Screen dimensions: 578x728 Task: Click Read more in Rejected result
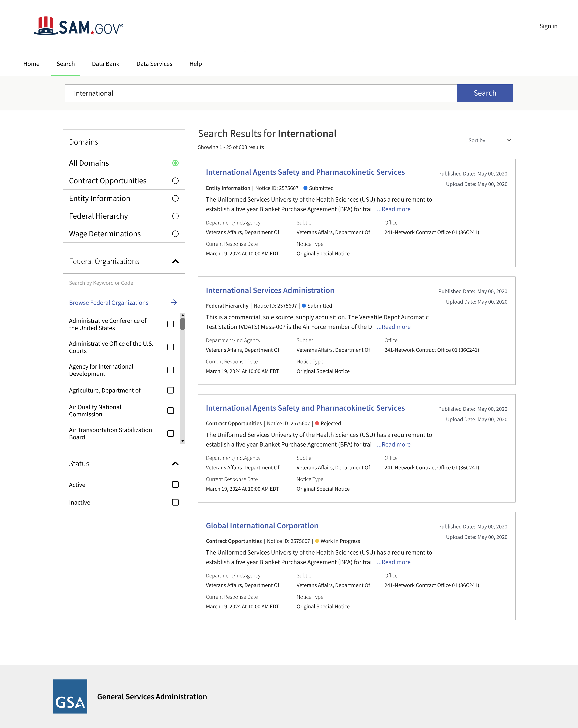coord(394,445)
